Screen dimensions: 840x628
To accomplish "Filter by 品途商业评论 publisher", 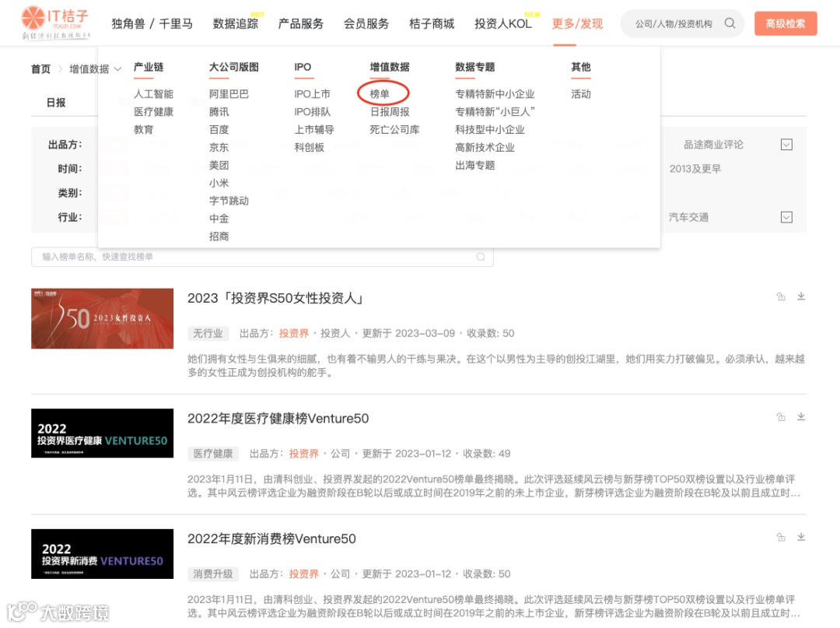I will (x=713, y=145).
